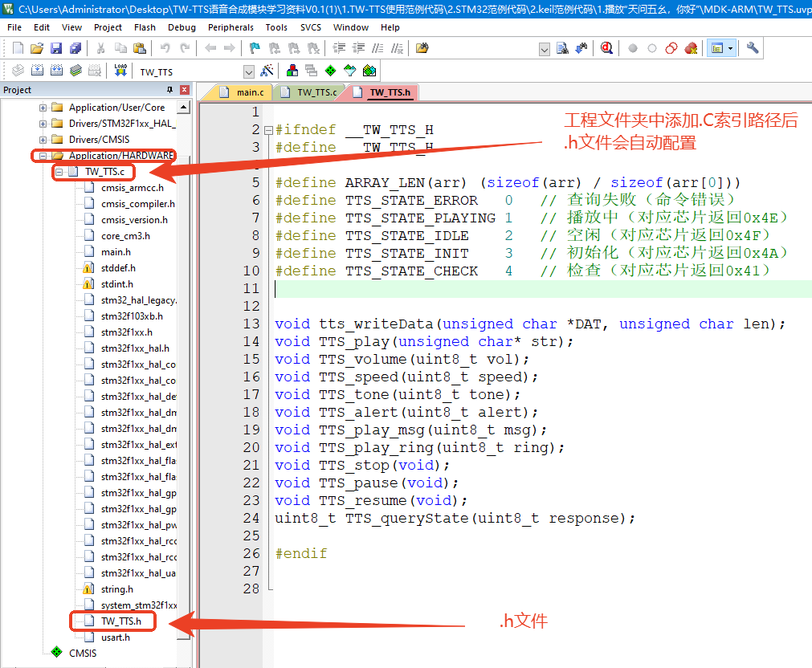
Task: Collapse the #ifndef code fold at line 2
Action: (268, 131)
